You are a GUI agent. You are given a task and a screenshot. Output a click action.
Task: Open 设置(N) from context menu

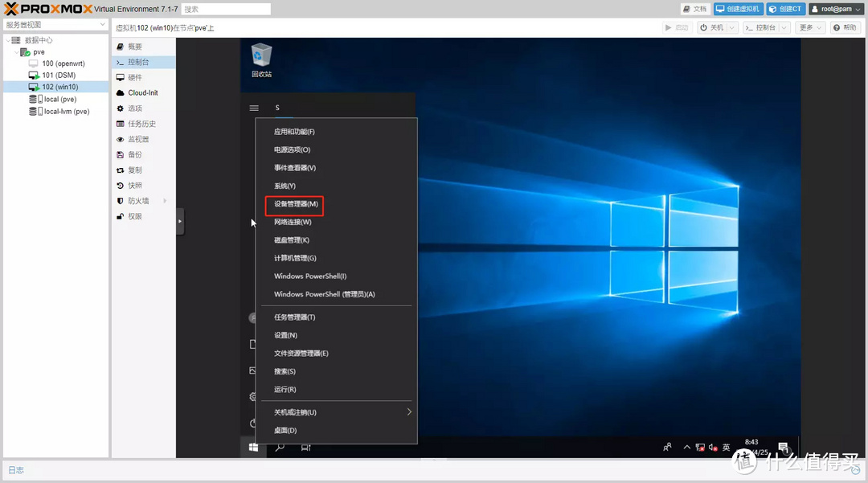coord(285,335)
